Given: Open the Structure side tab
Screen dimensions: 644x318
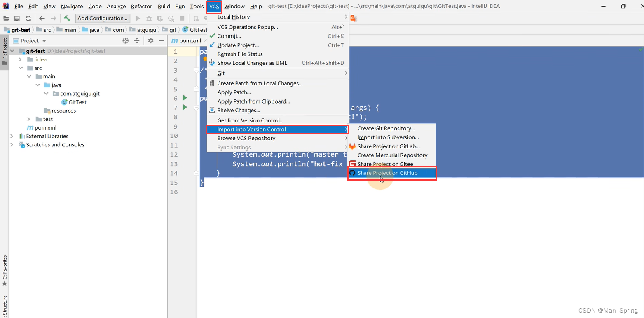Looking at the screenshot, I should point(5,306).
